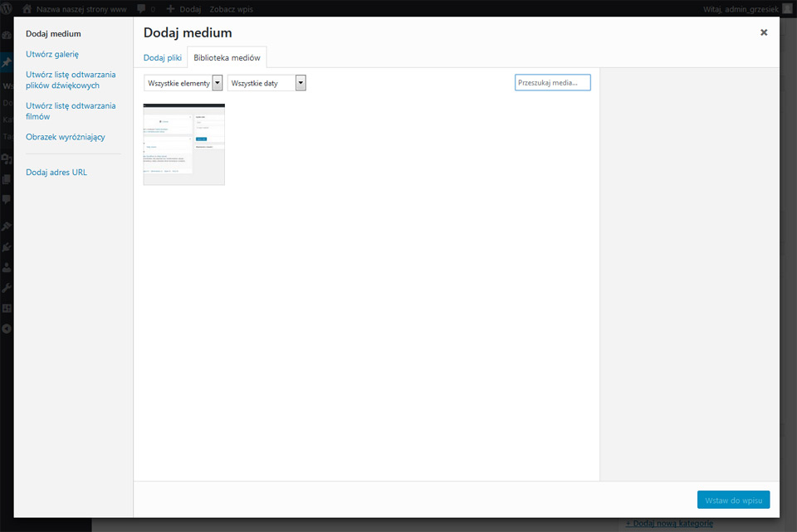Open the Wszystkie daty dropdown

[266, 83]
